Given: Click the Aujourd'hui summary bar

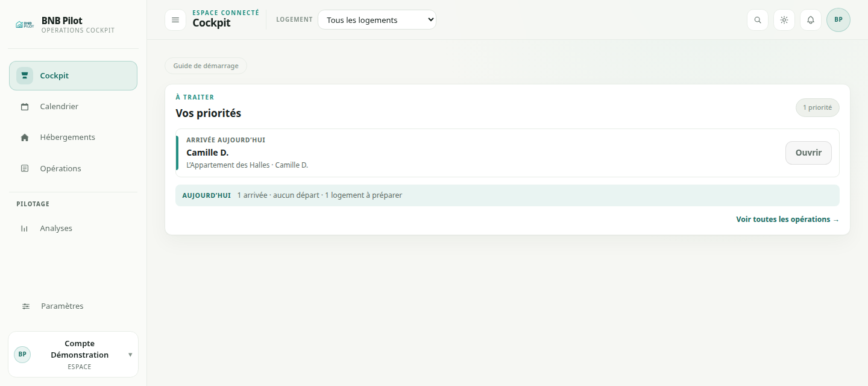Looking at the screenshot, I should click(508, 195).
